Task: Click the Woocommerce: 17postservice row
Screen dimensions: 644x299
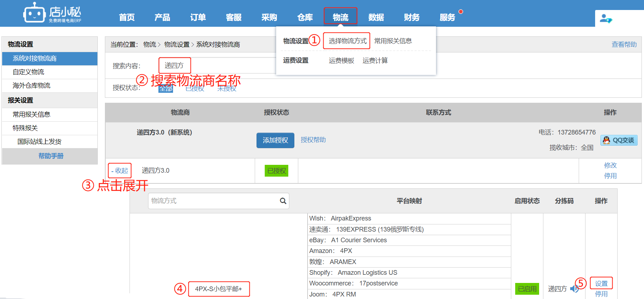Action: [x=409, y=283]
